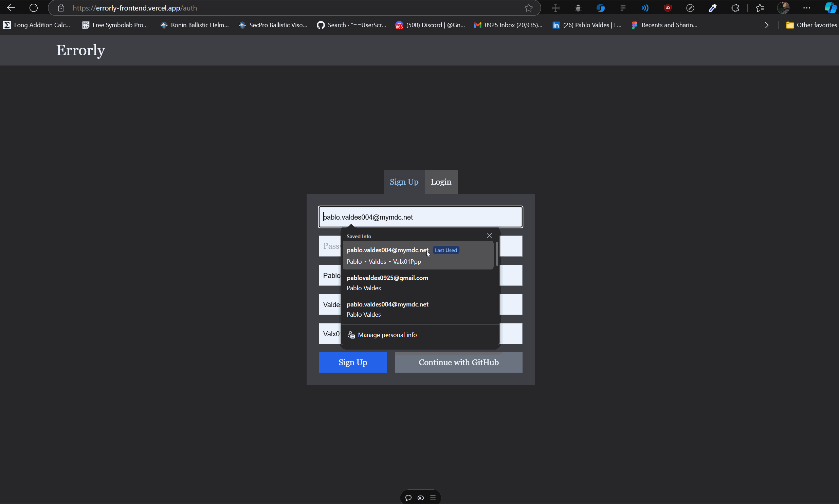
Task: Launch the Copilot sidebar icon
Action: 831,8
